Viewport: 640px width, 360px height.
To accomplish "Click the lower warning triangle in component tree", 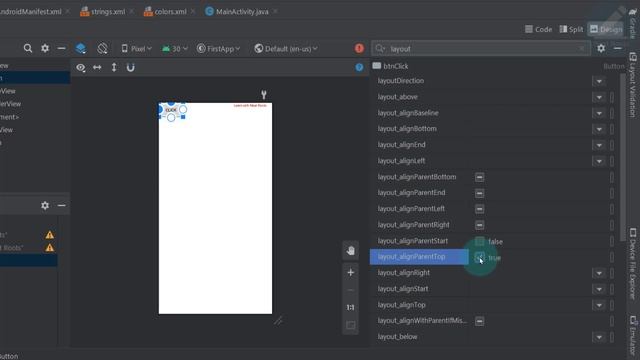I will coord(50,248).
